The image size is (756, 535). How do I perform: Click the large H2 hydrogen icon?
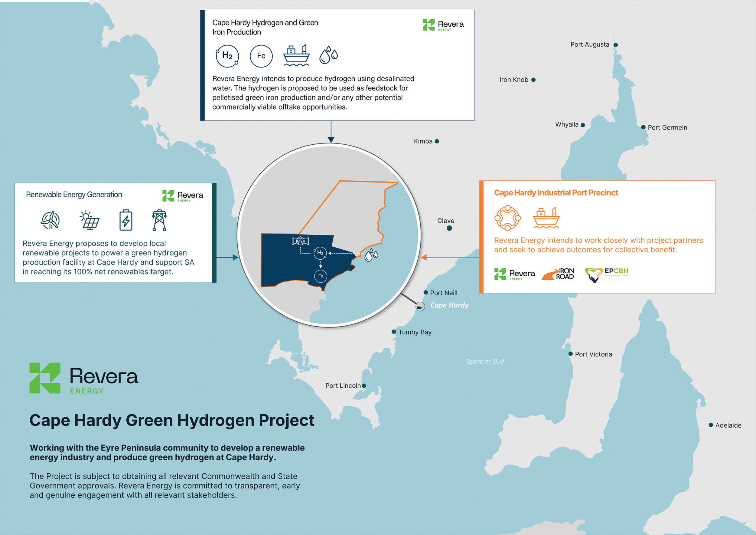(227, 56)
